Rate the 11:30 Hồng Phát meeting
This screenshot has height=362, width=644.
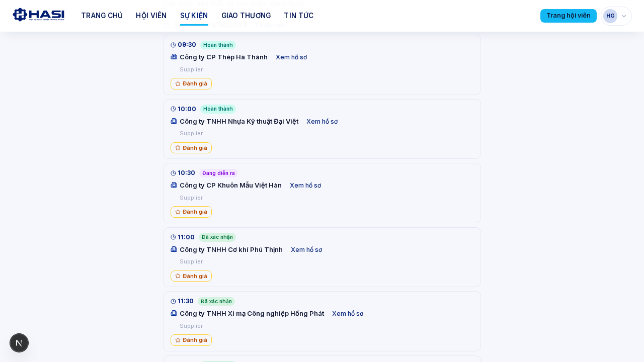(x=191, y=340)
